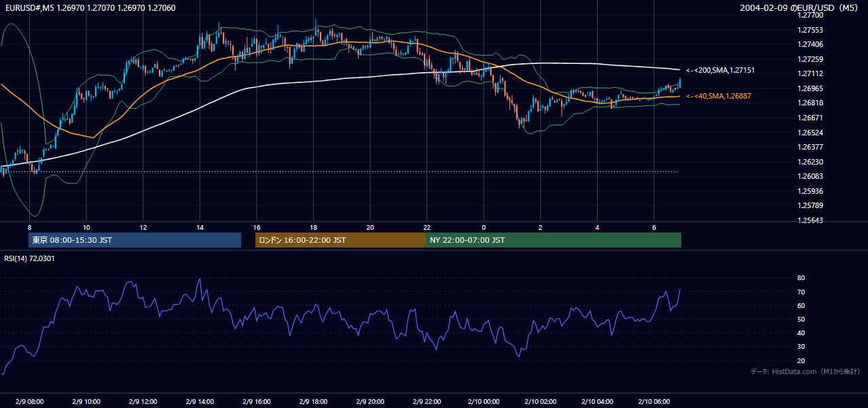Screen dimensions: 868x408
Task: Click the 2/9 08:00 time axis label
Action: 29,401
